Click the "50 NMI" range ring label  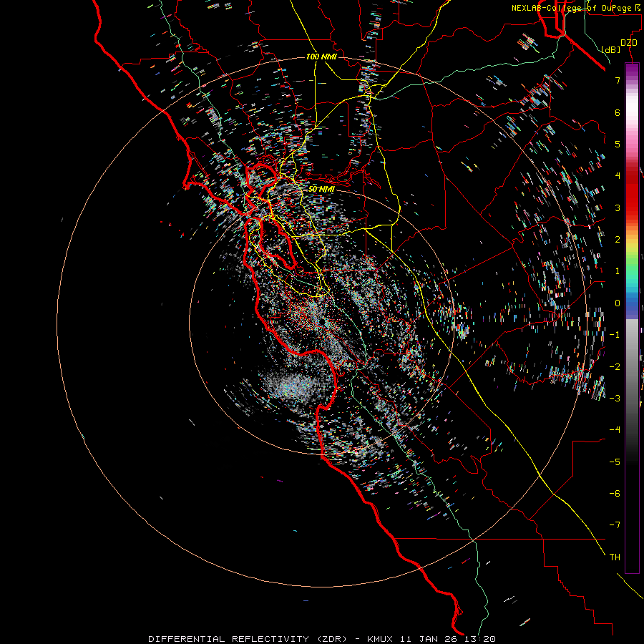point(321,189)
